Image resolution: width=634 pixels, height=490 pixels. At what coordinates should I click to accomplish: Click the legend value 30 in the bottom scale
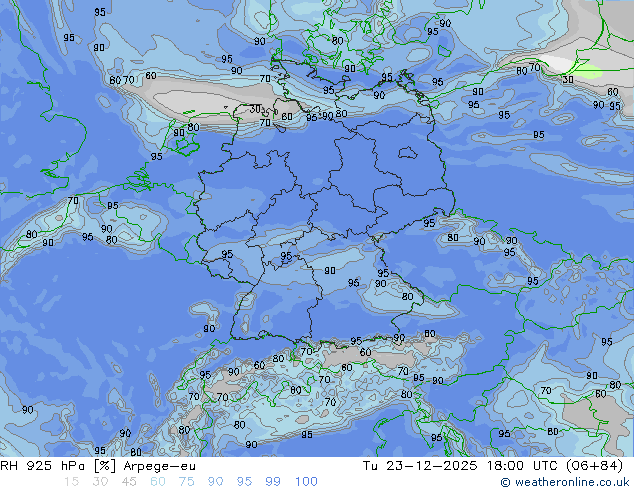[x=100, y=482]
